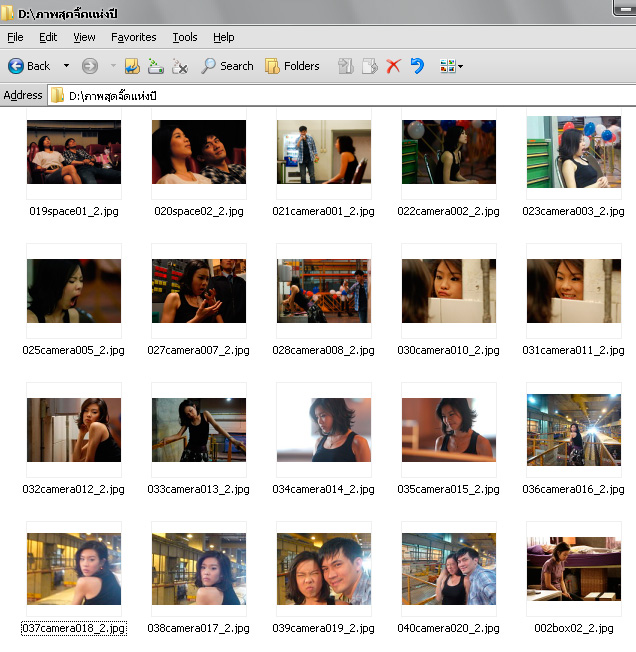Screen dimensions: 636x652
Task: Open the File menu
Action: point(15,37)
